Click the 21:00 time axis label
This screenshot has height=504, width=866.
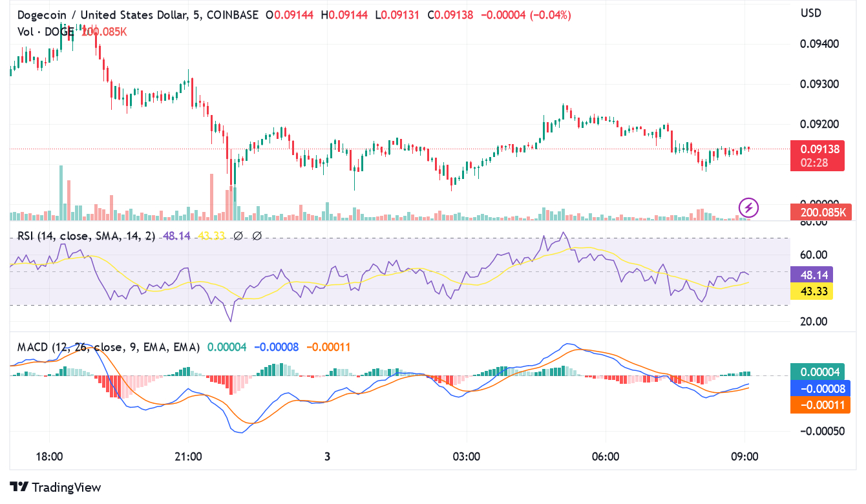188,457
